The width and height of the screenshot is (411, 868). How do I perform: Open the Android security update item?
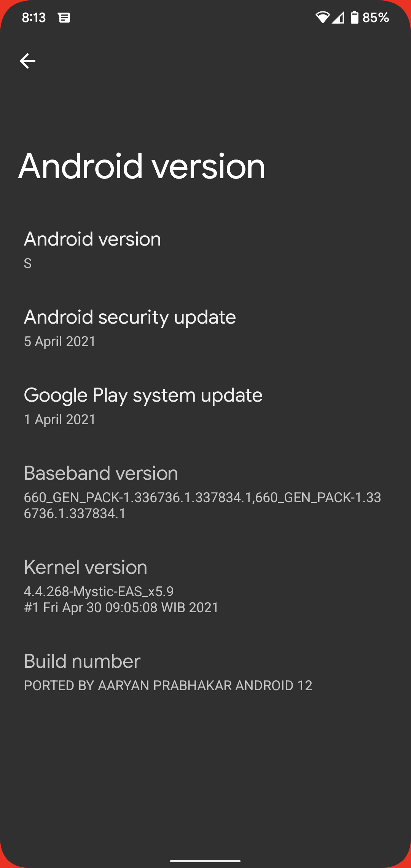point(205,328)
